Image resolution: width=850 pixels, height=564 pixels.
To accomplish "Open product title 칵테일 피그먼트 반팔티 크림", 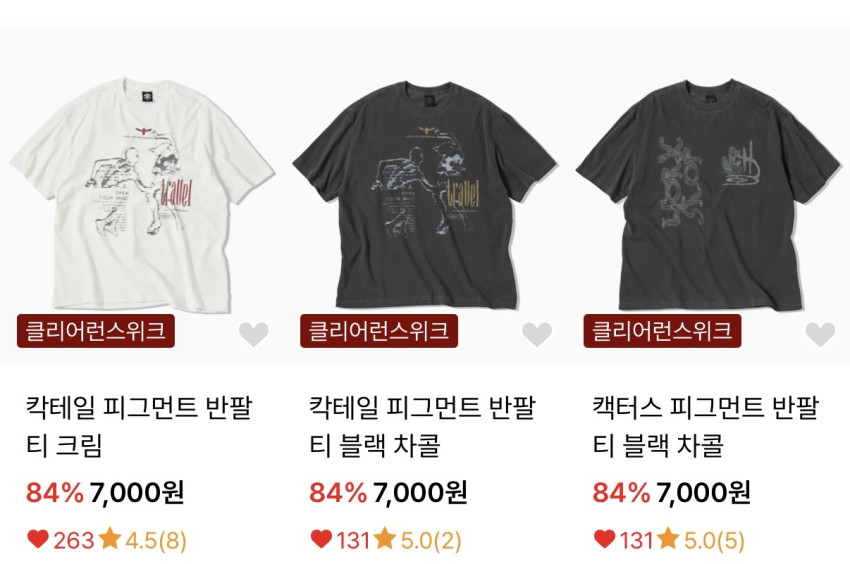I will click(139, 426).
